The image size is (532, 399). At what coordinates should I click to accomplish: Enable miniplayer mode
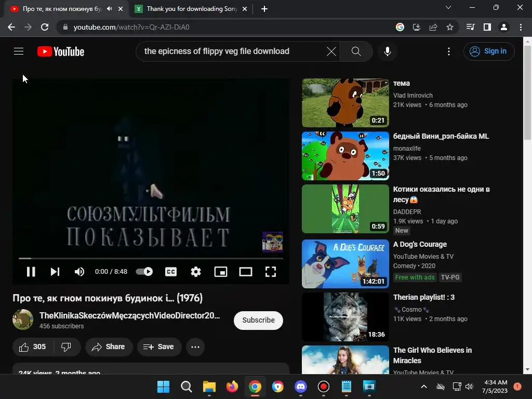pos(220,272)
